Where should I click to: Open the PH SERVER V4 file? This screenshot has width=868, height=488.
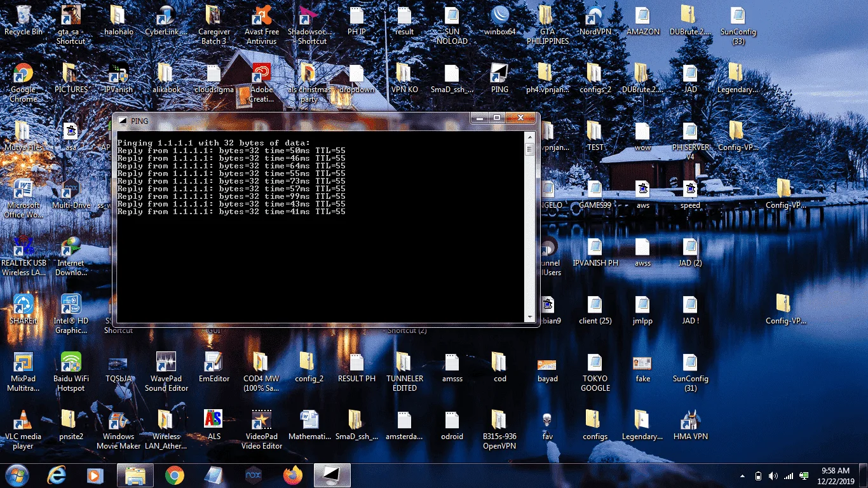pyautogui.click(x=691, y=141)
